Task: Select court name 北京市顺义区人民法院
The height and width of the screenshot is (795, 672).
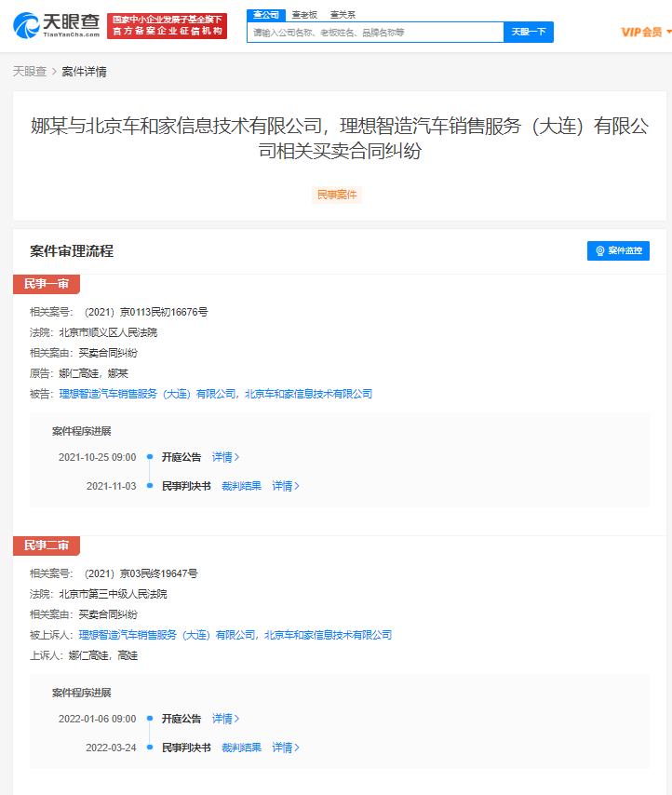Action: point(109,332)
